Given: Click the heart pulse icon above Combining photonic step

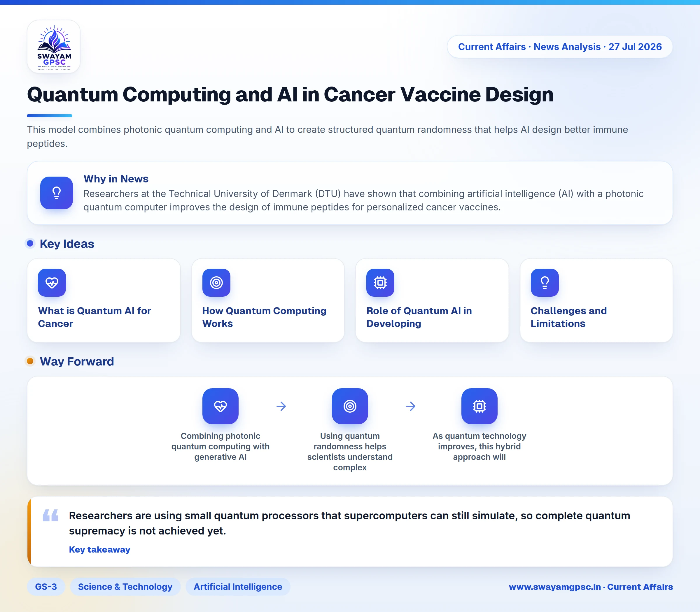Looking at the screenshot, I should [x=220, y=406].
